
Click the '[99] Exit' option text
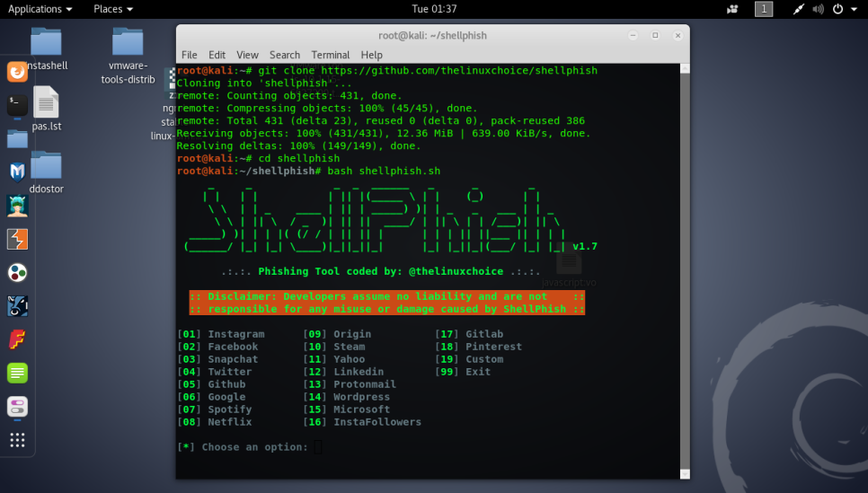point(463,372)
